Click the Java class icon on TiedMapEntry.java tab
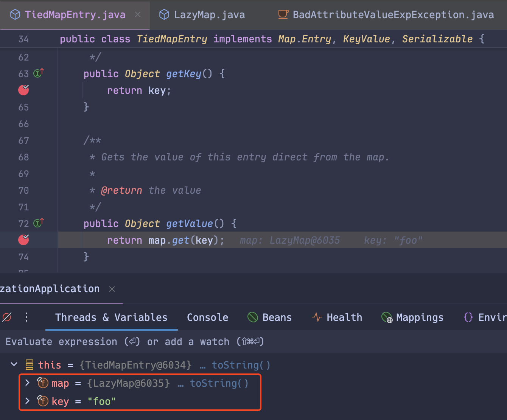 tap(15, 14)
